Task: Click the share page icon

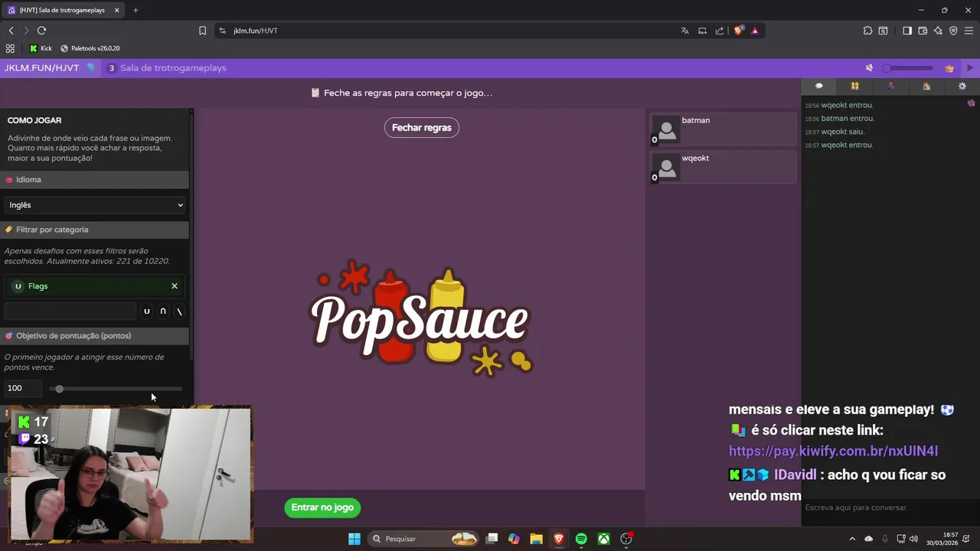Action: 720,31
